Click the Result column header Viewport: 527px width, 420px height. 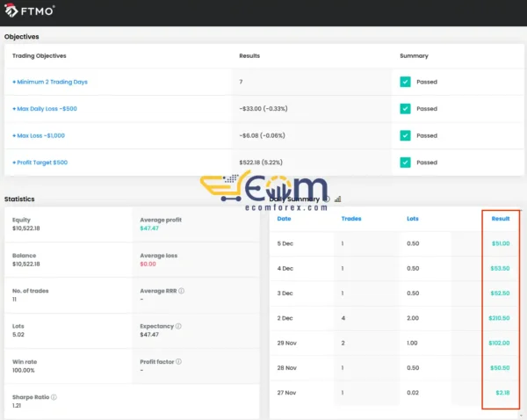click(500, 218)
